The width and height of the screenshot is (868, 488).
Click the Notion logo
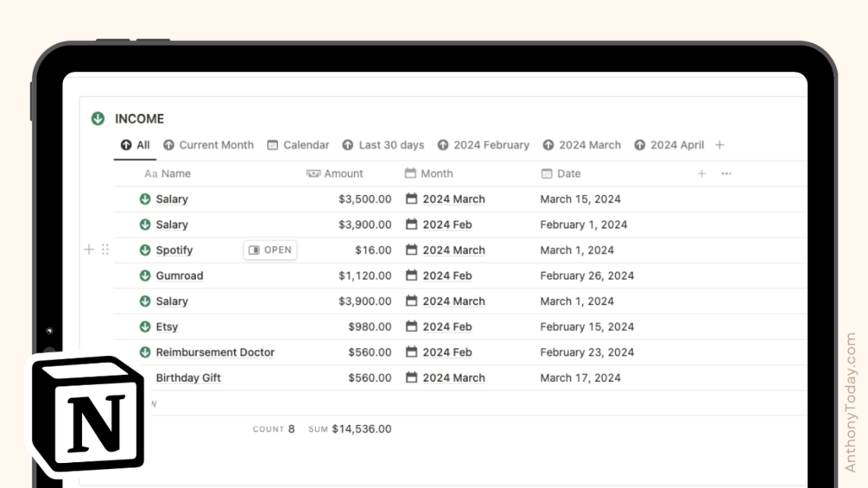(x=87, y=414)
